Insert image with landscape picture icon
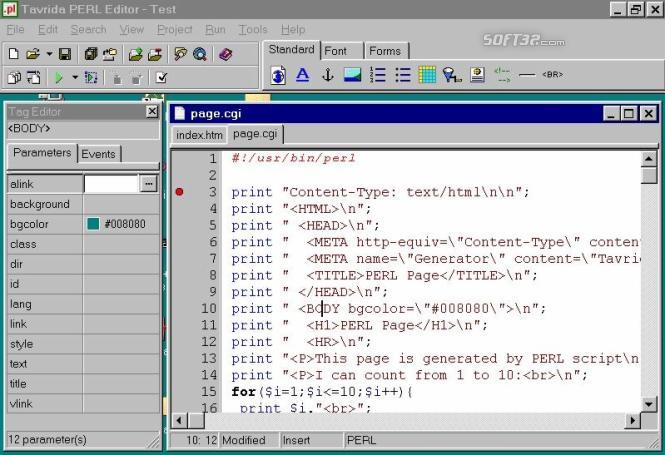Screen dimensions: 665x455 352,75
